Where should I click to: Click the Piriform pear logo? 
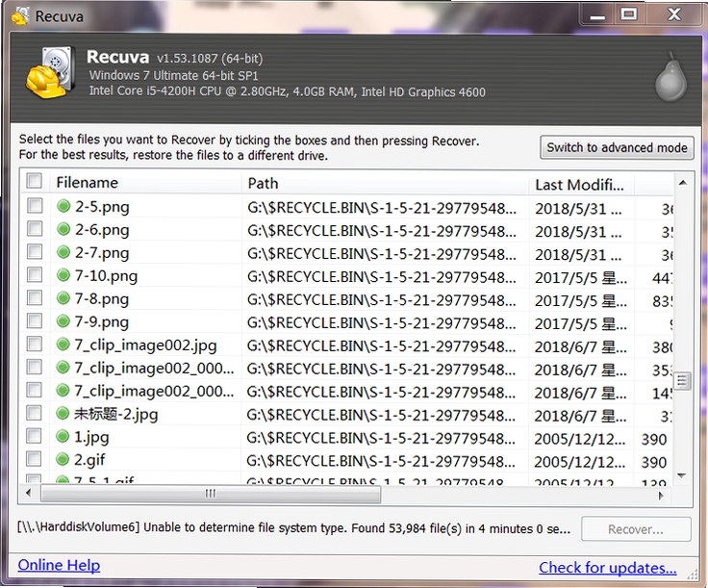[x=671, y=77]
